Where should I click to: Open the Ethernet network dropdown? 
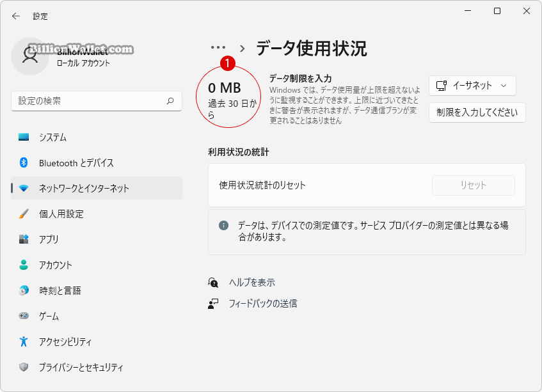pyautogui.click(x=472, y=86)
